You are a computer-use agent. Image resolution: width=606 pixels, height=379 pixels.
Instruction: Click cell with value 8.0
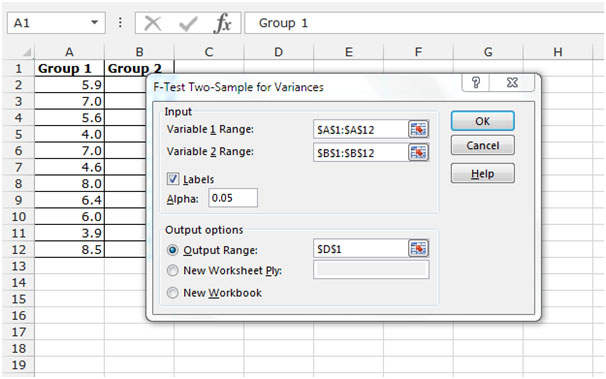click(70, 184)
